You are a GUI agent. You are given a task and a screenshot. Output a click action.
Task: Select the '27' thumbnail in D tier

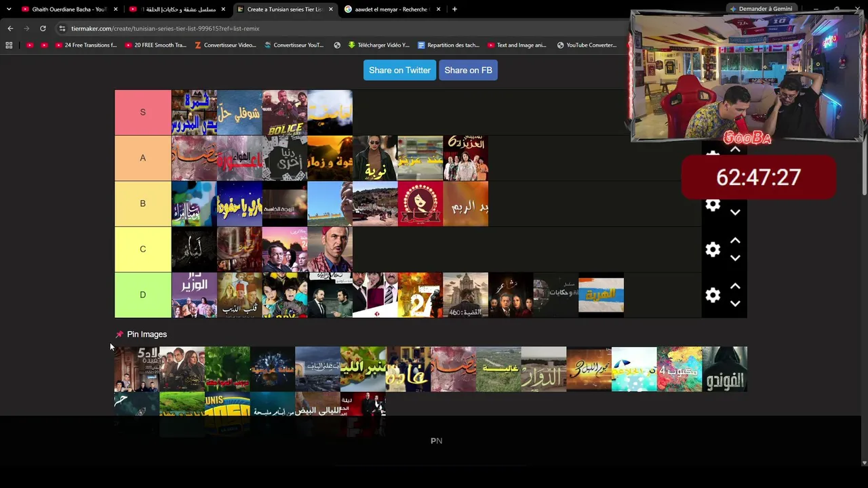click(420, 295)
